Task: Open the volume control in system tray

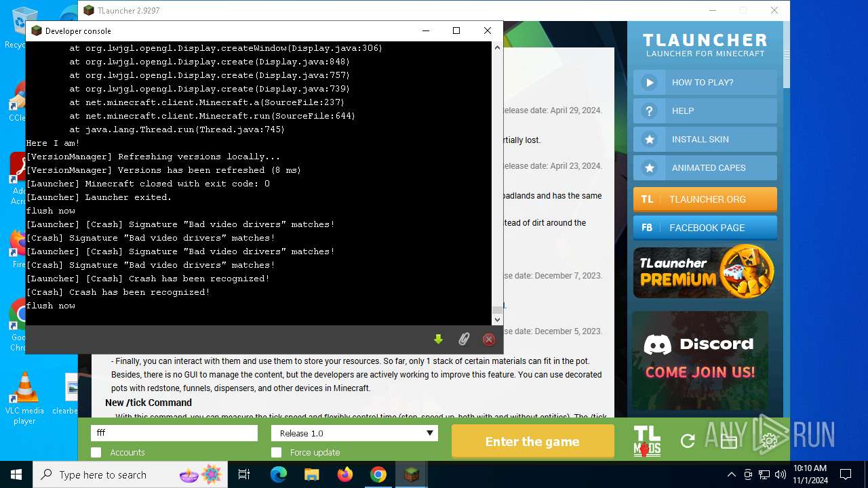Action: tap(781, 474)
